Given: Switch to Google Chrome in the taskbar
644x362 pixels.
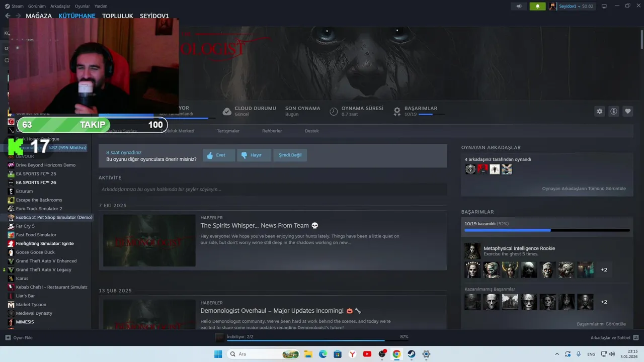Looking at the screenshot, I should tap(396, 354).
